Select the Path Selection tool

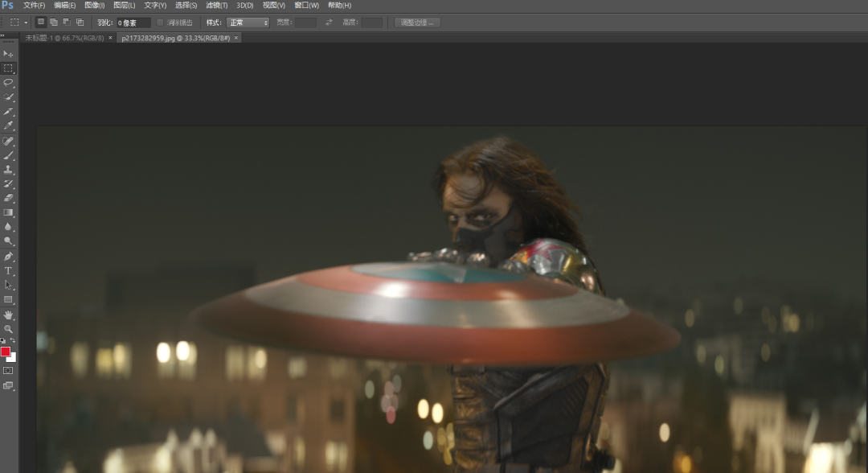tap(8, 286)
